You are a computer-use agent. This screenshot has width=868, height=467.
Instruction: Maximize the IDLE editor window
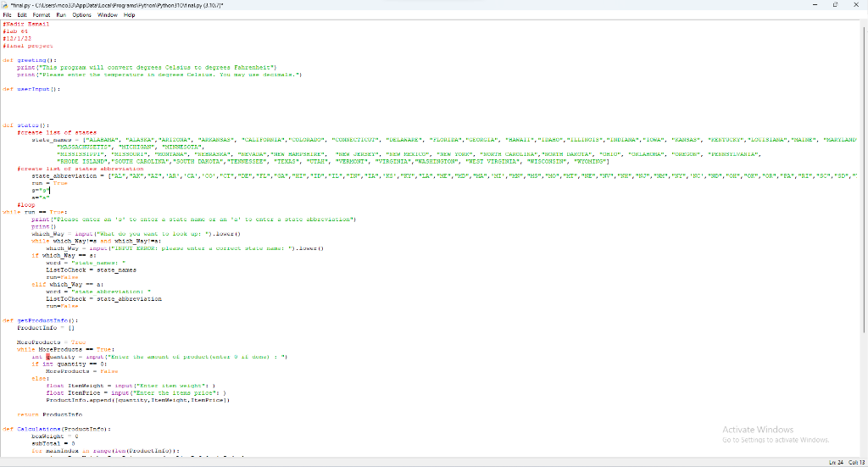835,5
